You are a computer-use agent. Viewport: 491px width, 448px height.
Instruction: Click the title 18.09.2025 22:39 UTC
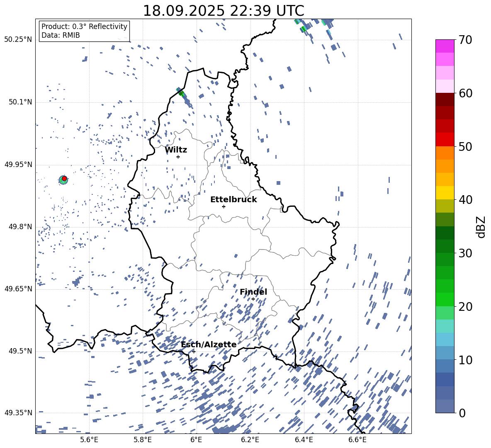point(224,11)
